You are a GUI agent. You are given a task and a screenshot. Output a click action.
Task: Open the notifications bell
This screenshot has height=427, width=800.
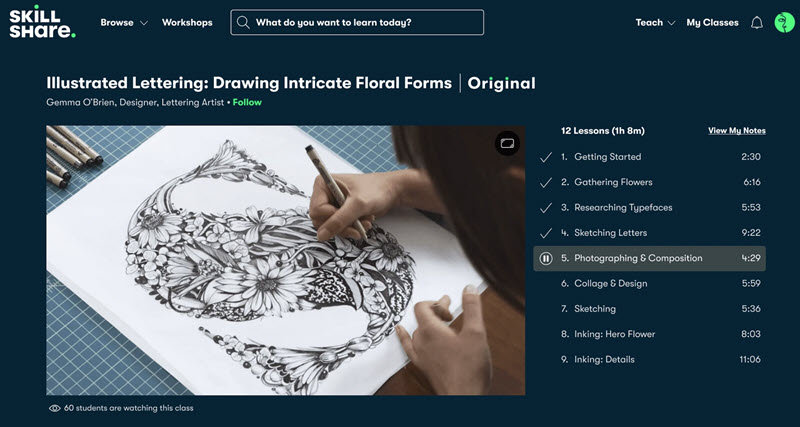click(x=757, y=22)
